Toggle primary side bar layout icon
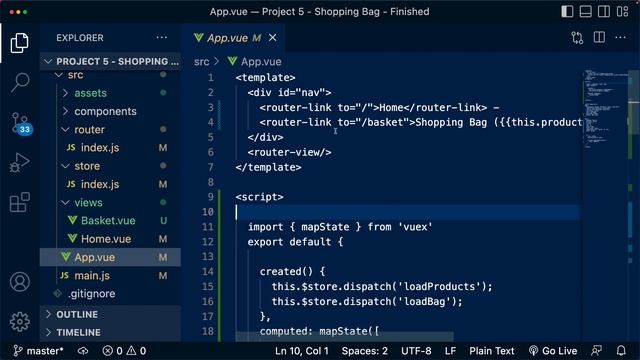The image size is (640, 360). pyautogui.click(x=567, y=11)
